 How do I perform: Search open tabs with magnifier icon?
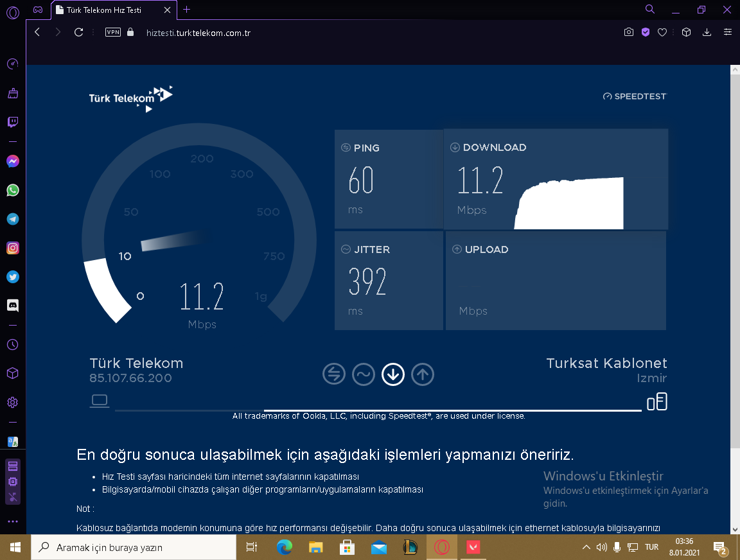tap(650, 10)
